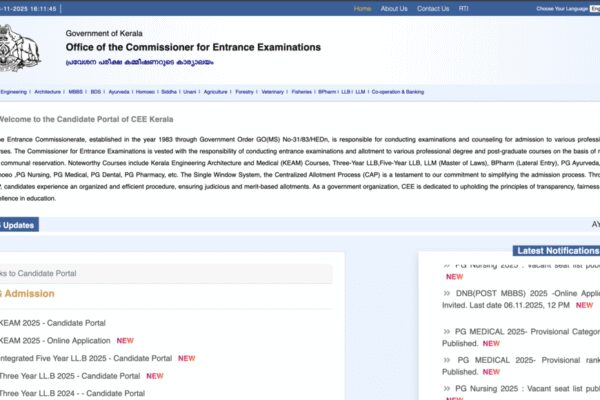
Task: Click the Updates ticker label
Action: [x=18, y=225]
